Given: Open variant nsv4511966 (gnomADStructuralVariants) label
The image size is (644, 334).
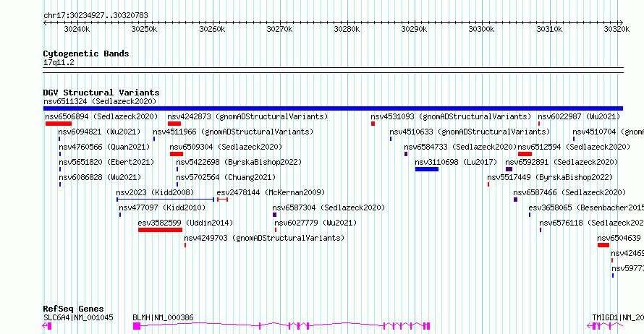Looking at the screenshot, I should click(233, 132).
